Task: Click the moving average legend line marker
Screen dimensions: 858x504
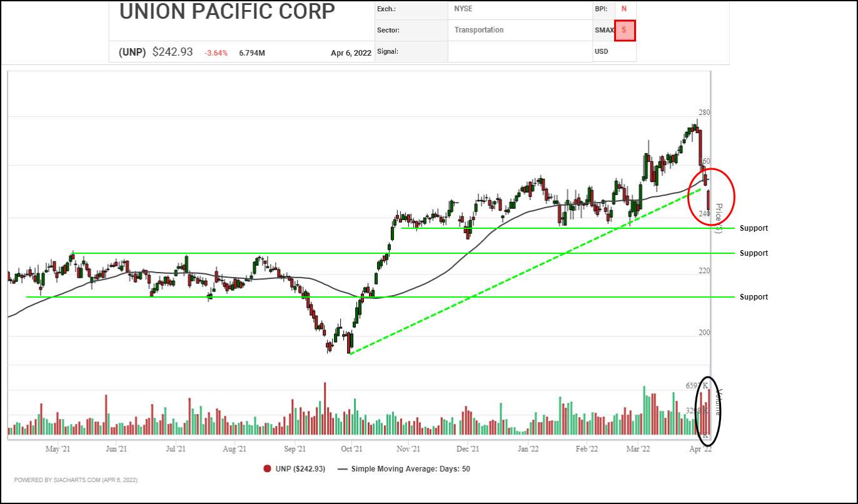Action: tap(343, 469)
